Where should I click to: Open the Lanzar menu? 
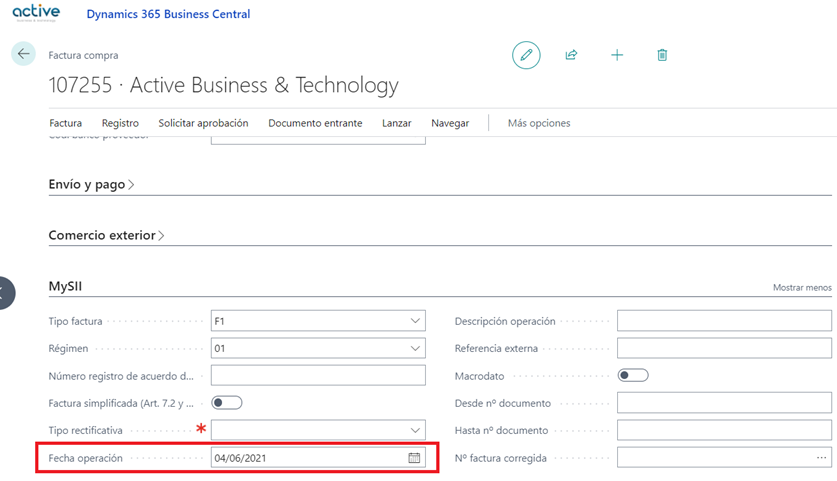[397, 123]
